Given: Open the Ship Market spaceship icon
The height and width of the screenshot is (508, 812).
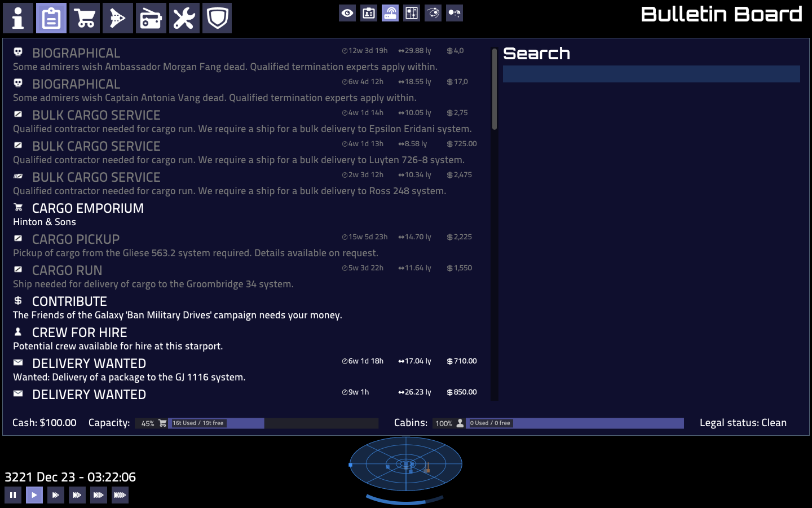Looking at the screenshot, I should click(x=118, y=18).
